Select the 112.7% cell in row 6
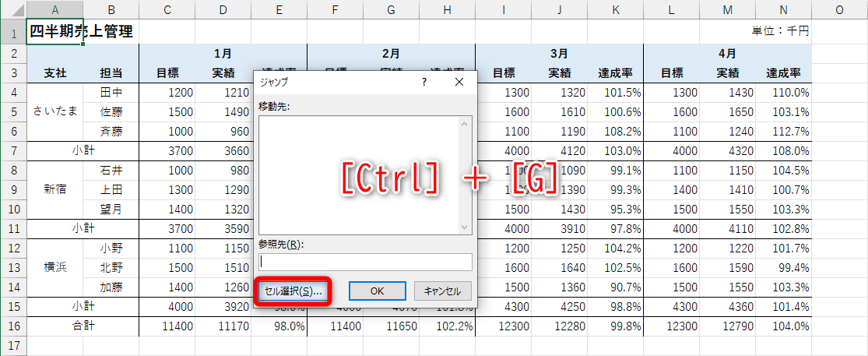868x356 pixels. point(783,131)
